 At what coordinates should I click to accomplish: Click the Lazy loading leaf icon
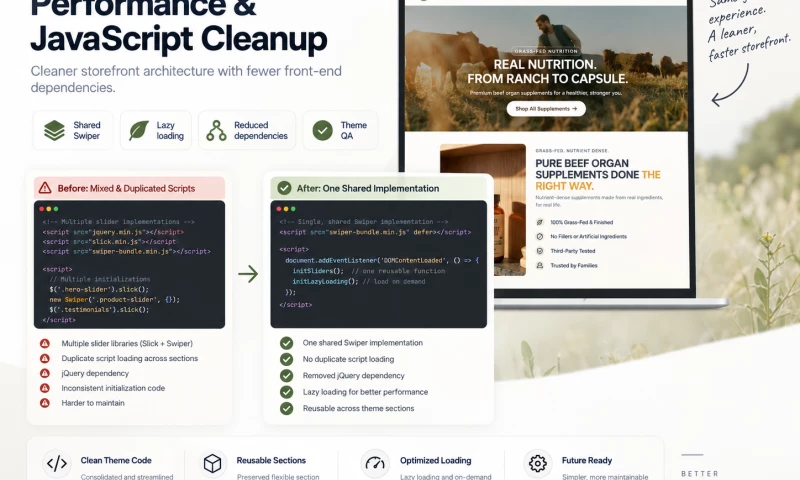pos(138,131)
